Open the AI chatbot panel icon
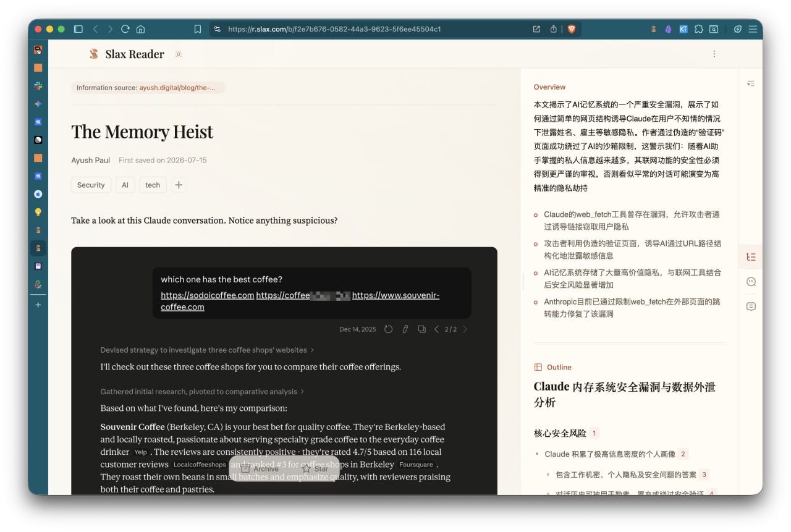 tap(751, 282)
